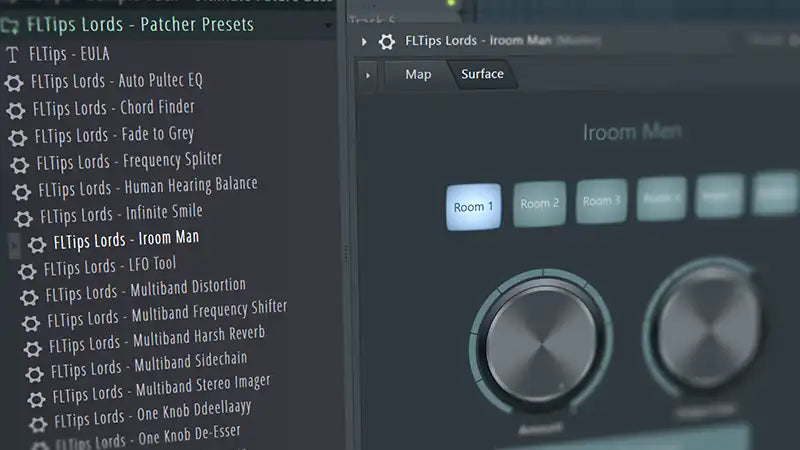800x450 pixels.
Task: Open the Human Hearing Balance preset
Action: tap(190, 186)
